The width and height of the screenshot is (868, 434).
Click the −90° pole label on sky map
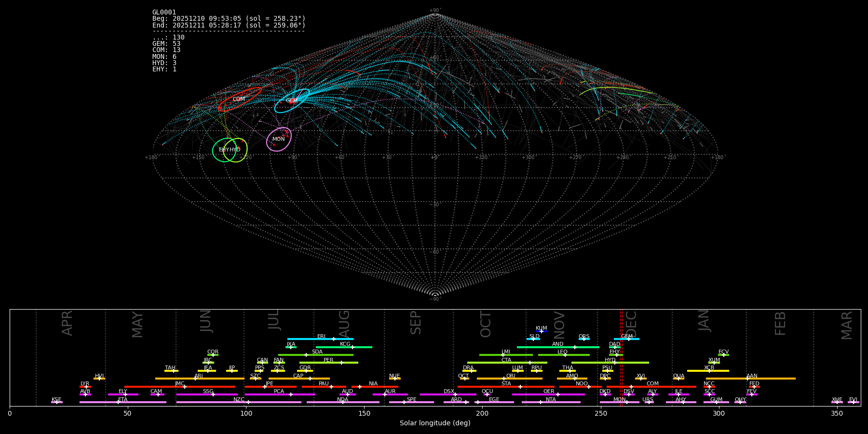[435, 299]
